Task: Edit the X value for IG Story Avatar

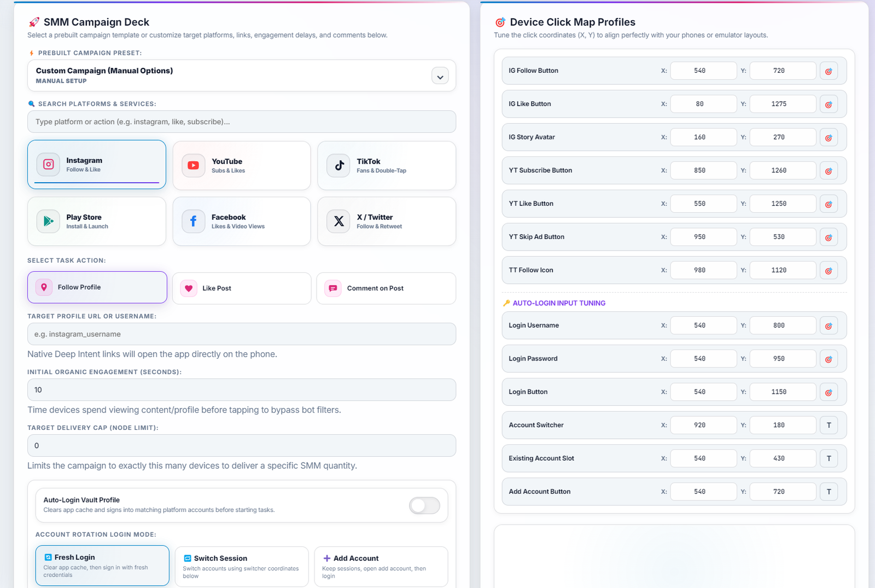Action: click(x=703, y=137)
